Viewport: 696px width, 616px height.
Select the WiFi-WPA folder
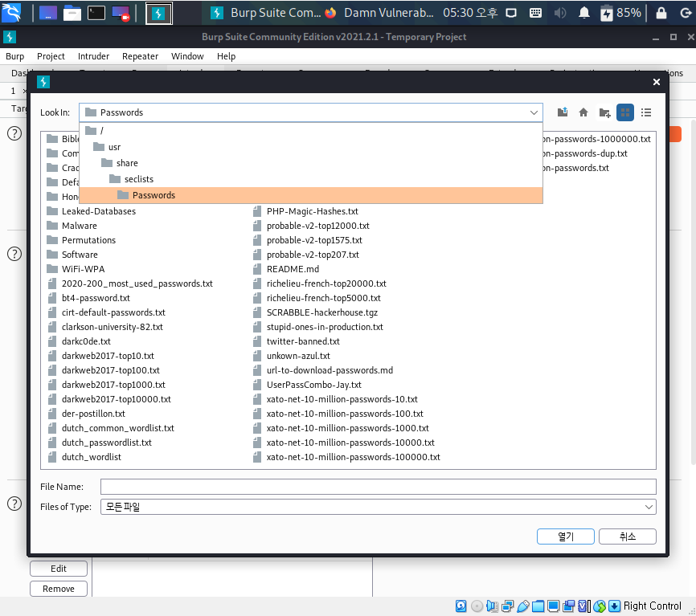(x=76, y=269)
